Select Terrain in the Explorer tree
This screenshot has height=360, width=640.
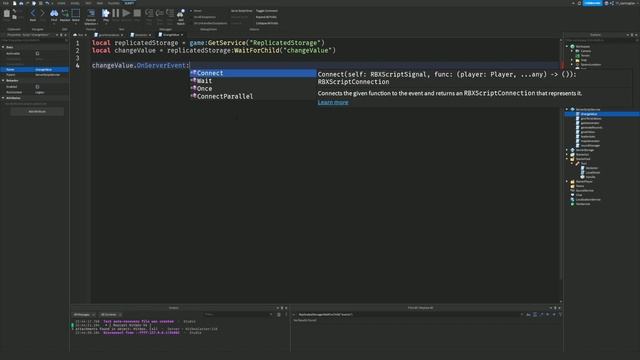585,56
